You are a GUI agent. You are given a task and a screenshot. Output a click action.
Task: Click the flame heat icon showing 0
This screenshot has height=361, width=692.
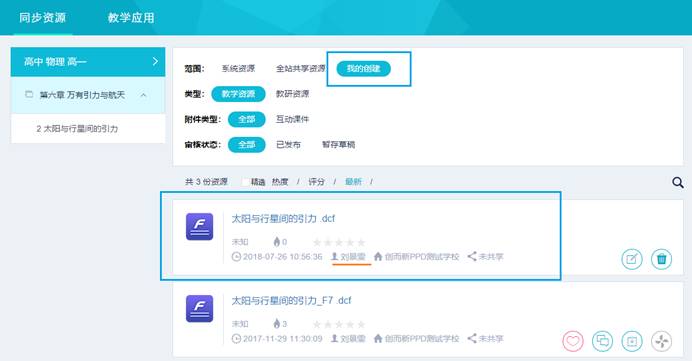pyautogui.click(x=277, y=242)
